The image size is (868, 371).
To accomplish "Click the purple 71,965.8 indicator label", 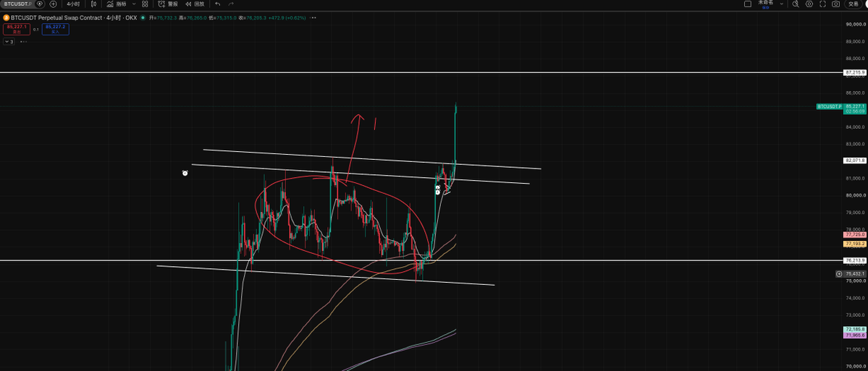I will pos(855,336).
